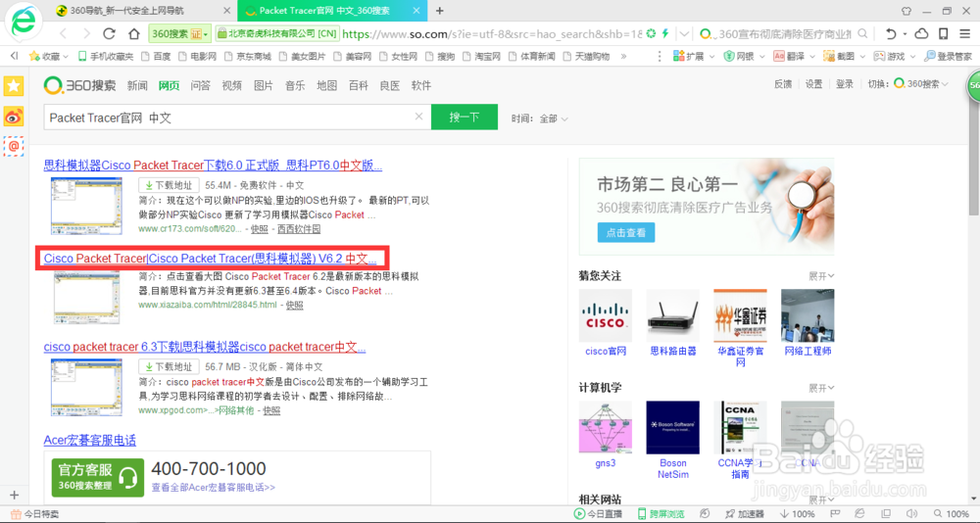
Task: Reload the current page
Action: 110,33
